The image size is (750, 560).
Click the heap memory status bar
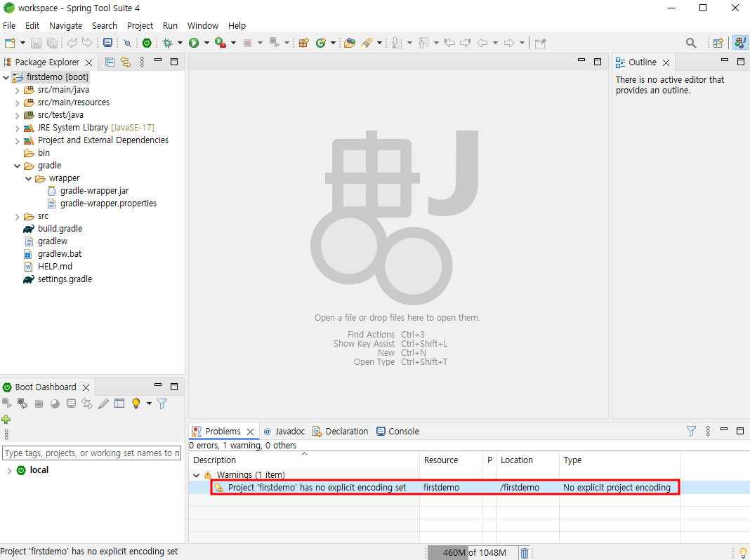[x=472, y=553]
